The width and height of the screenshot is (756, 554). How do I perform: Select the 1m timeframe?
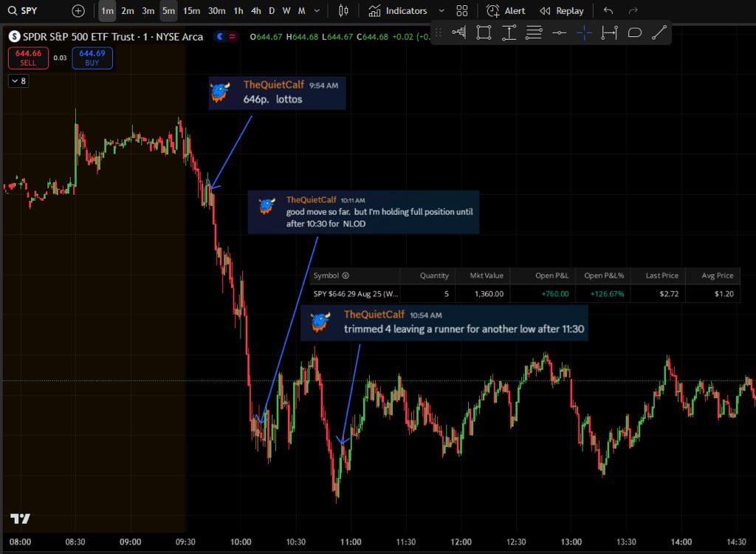click(107, 10)
